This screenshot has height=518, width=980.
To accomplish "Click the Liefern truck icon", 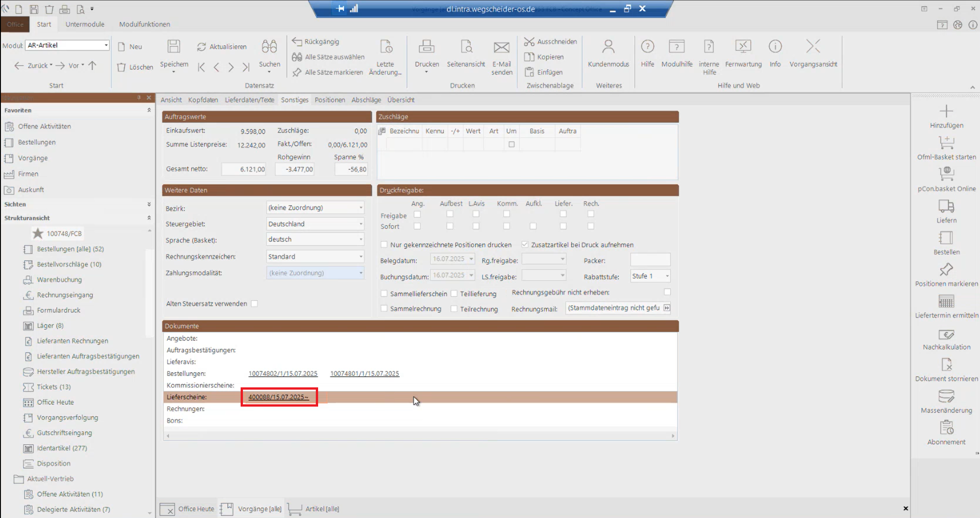I will pyautogui.click(x=946, y=207).
